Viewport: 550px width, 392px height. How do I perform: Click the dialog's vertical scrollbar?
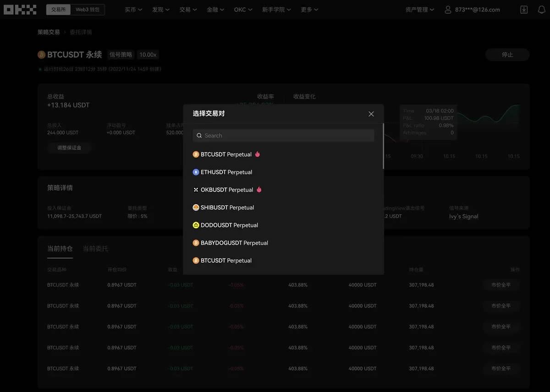(383, 147)
